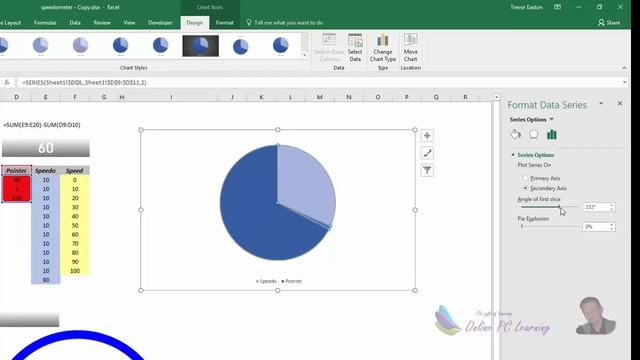The image size is (640, 360).
Task: Open the Effects pentagon tab
Action: pos(533,135)
